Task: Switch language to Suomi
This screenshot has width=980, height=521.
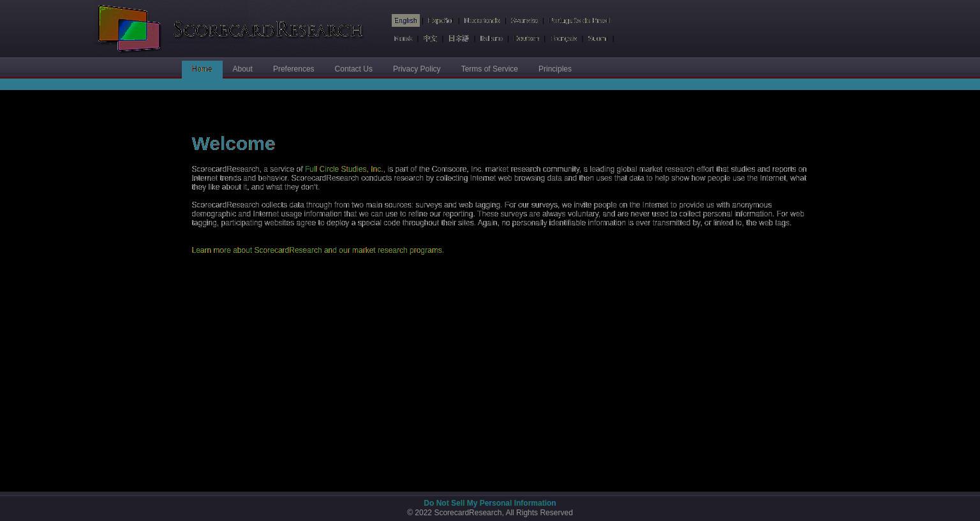Action: (597, 38)
